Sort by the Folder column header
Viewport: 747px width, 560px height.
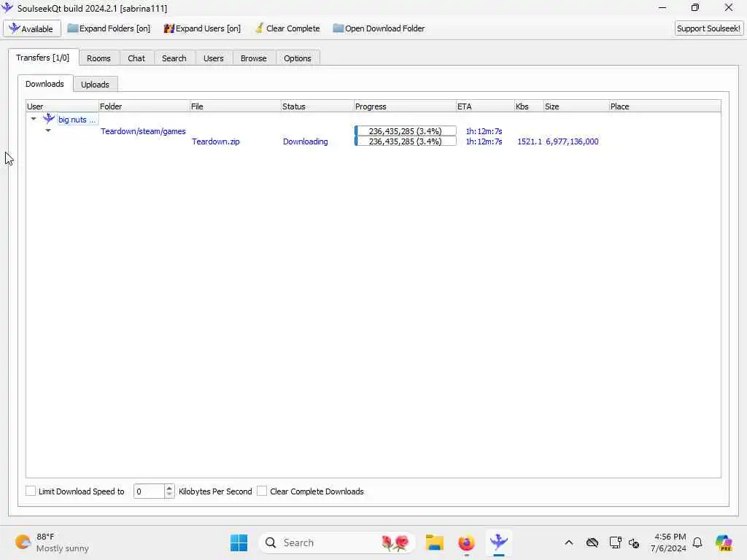click(x=144, y=106)
